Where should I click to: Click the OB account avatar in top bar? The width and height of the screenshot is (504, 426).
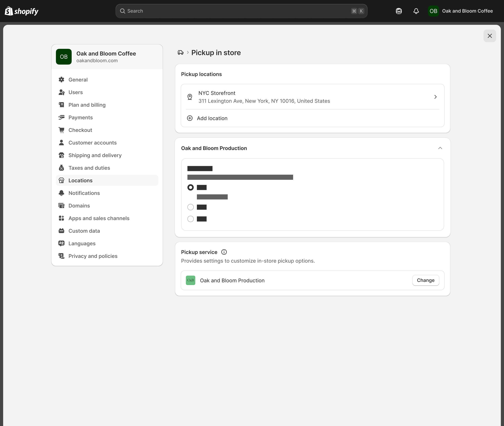tap(433, 11)
